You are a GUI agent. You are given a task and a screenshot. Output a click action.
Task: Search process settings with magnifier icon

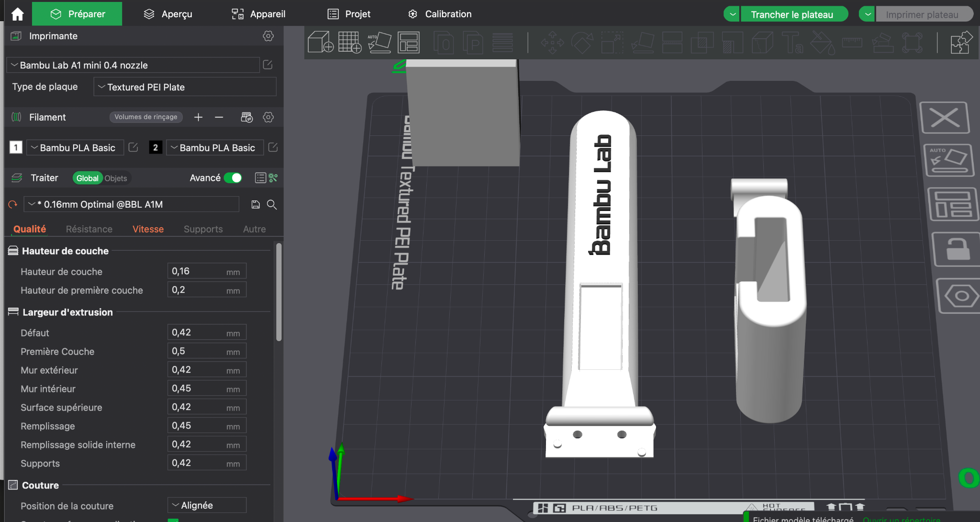point(272,205)
